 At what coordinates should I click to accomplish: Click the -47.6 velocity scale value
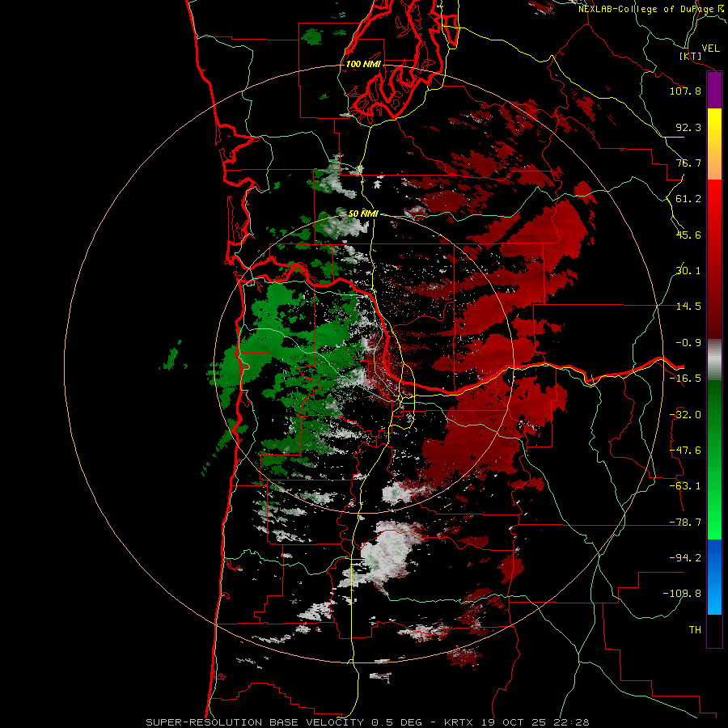685,451
